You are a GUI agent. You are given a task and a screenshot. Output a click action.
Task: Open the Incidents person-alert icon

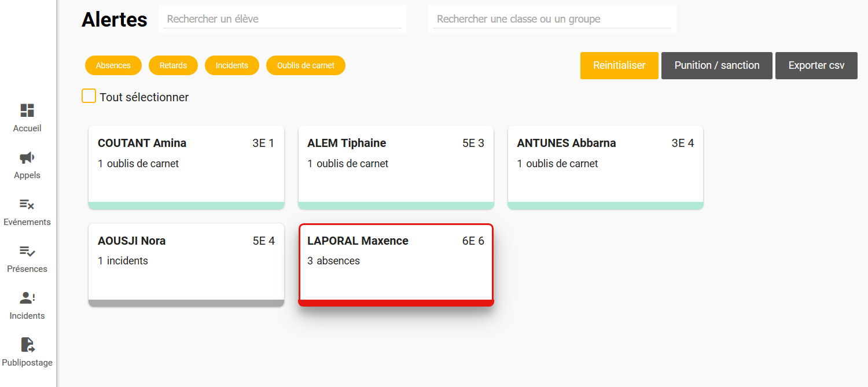(x=27, y=298)
